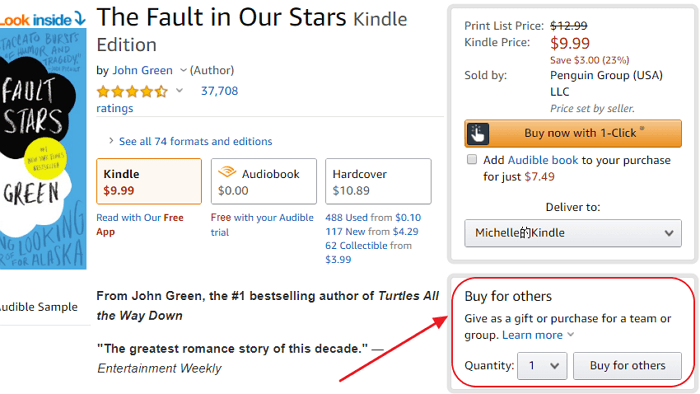Open the Quantity dropdown
Viewport: 700px width, 394px height.
(542, 366)
